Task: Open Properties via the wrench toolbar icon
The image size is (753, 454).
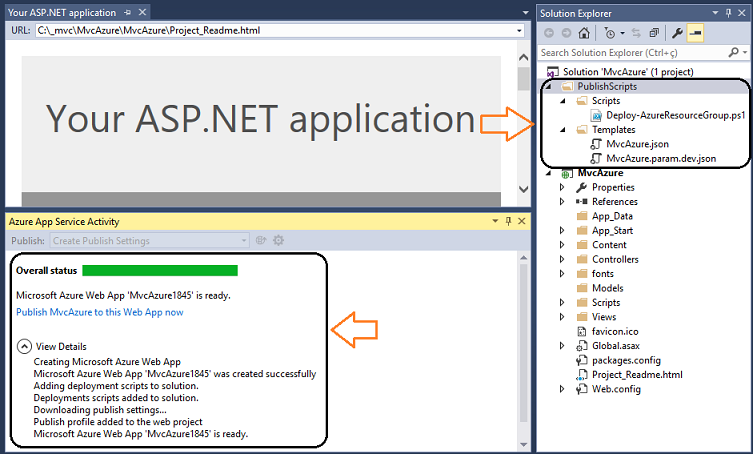Action: [x=677, y=33]
